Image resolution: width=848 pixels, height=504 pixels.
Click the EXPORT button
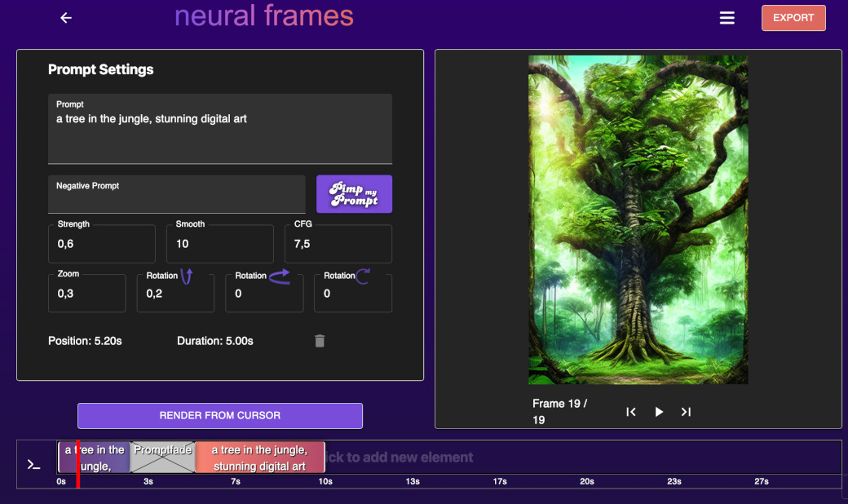point(793,17)
